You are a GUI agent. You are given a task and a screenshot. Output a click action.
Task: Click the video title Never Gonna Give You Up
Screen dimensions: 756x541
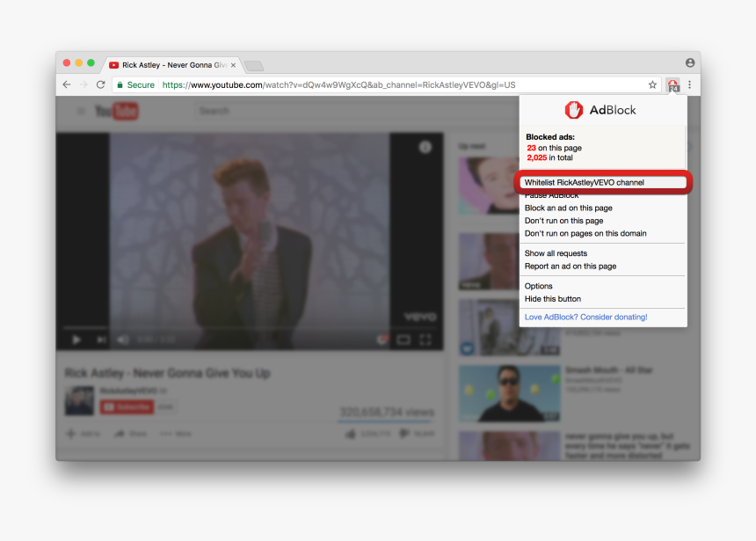pos(167,373)
